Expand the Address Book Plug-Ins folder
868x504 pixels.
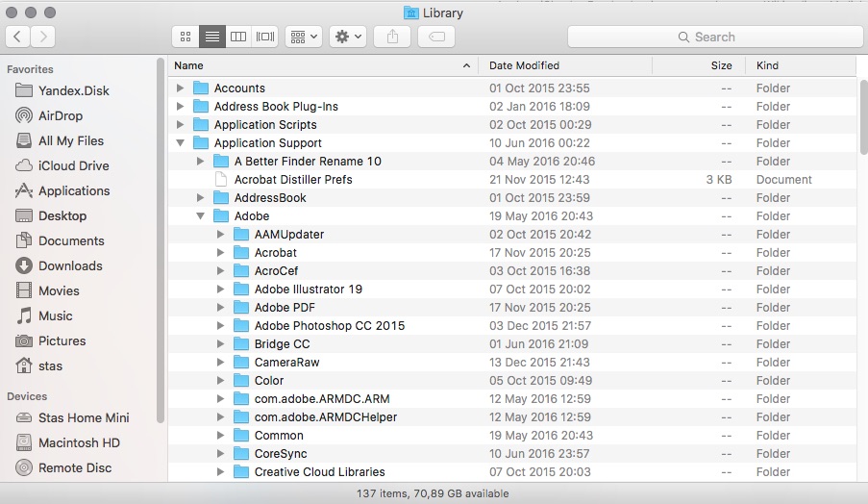pyautogui.click(x=180, y=107)
